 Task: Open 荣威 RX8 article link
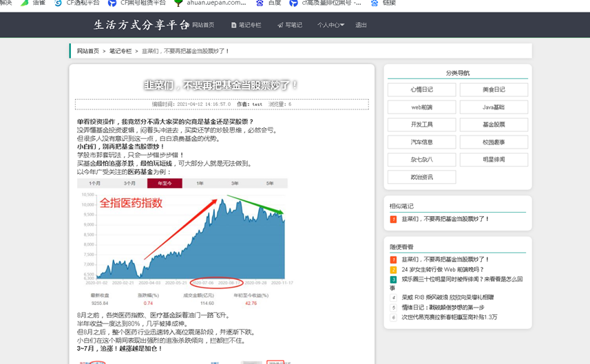coord(447,297)
